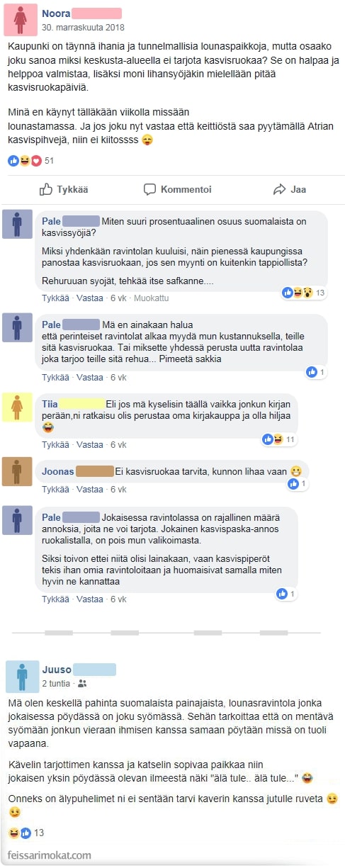Click Juuso's light blue profile avatar

[x=22, y=676]
